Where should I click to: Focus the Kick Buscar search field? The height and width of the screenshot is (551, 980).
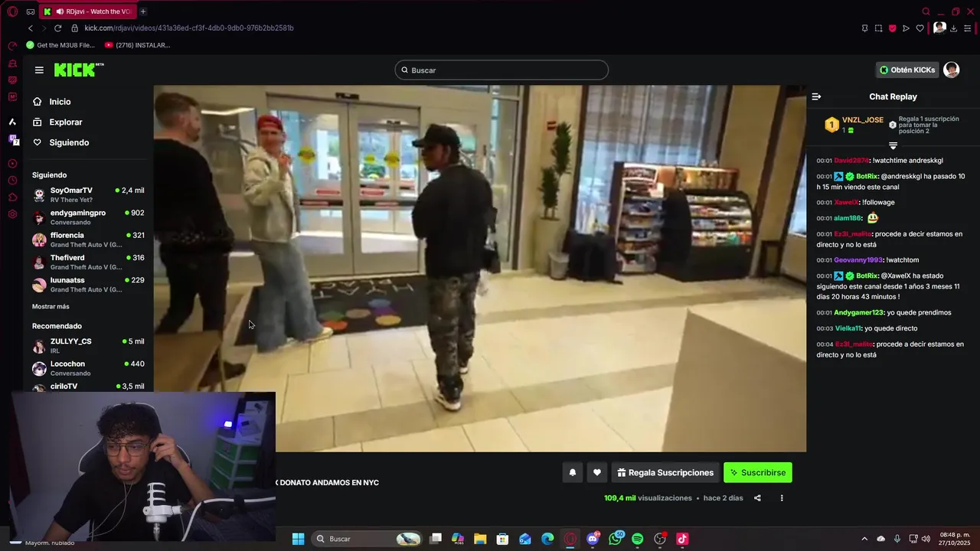point(501,70)
